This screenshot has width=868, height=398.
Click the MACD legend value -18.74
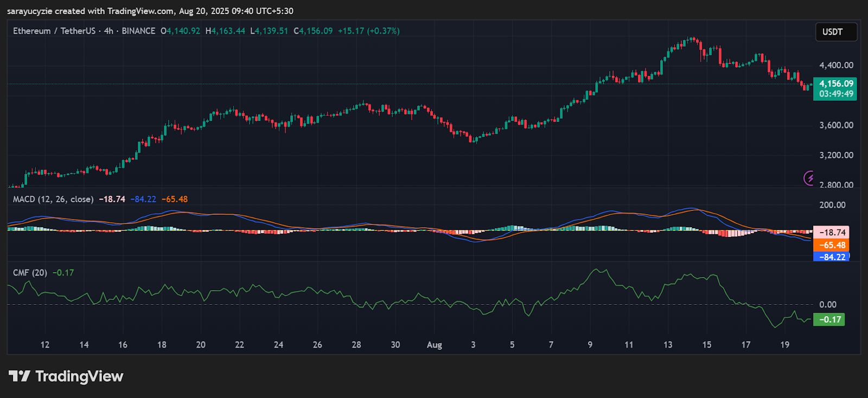(x=112, y=199)
